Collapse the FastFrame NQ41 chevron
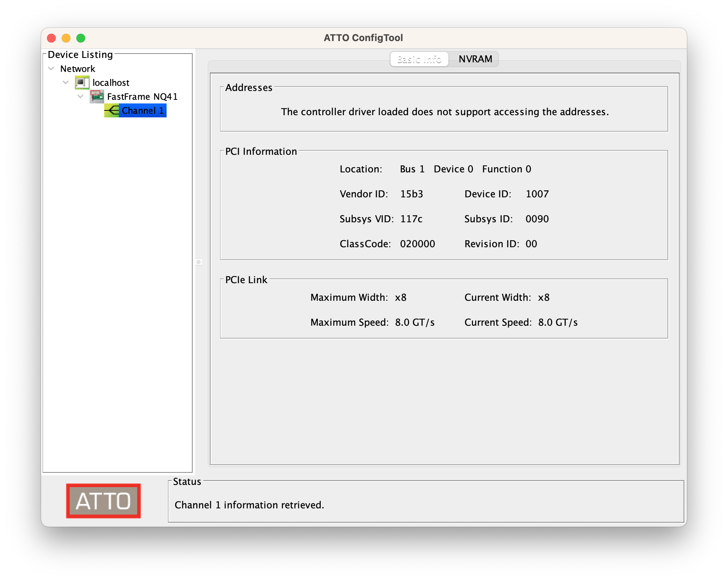 (81, 96)
